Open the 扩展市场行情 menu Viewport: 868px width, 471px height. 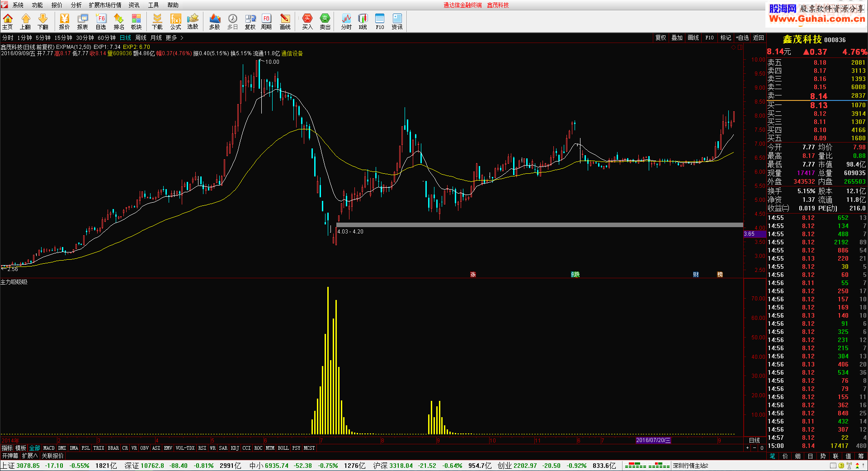point(105,5)
